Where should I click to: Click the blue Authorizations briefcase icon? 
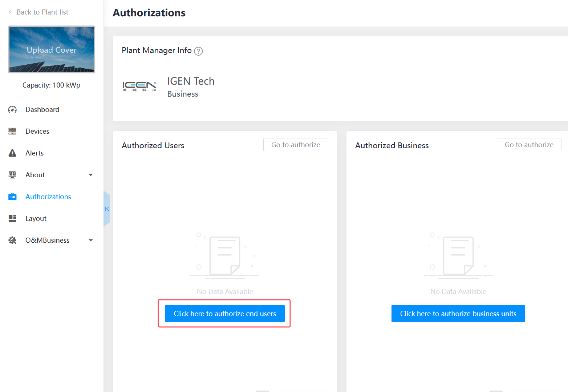point(12,197)
